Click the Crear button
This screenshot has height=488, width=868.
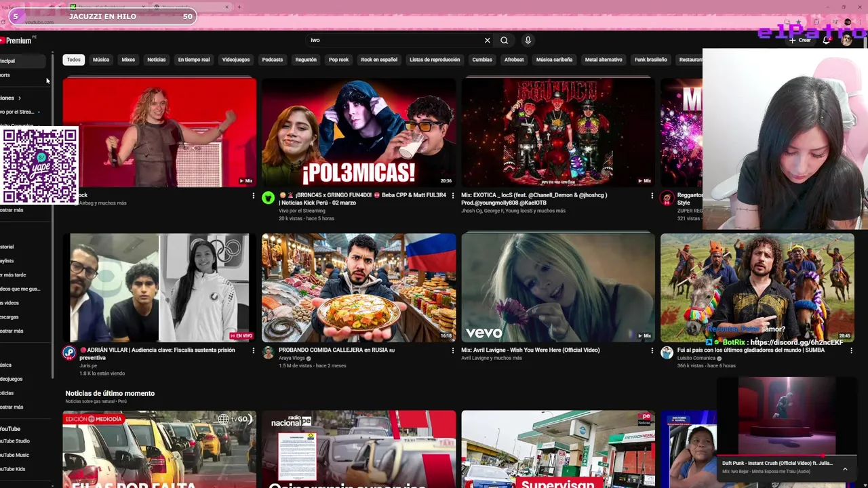(x=800, y=40)
